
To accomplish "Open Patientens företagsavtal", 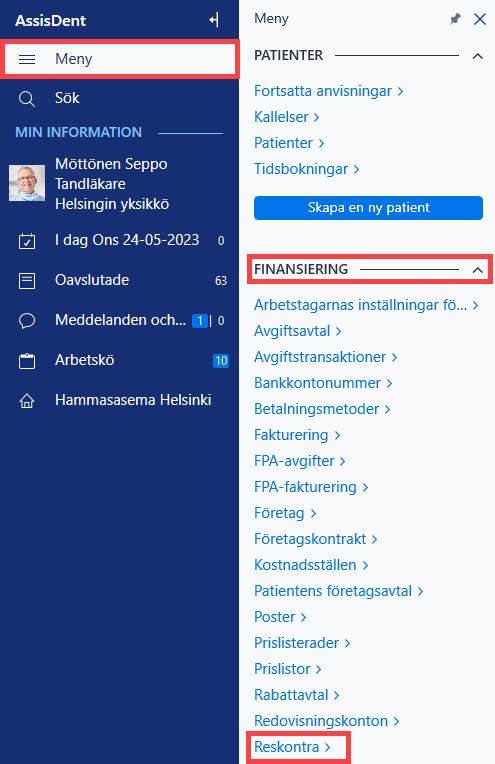I will pos(339,591).
